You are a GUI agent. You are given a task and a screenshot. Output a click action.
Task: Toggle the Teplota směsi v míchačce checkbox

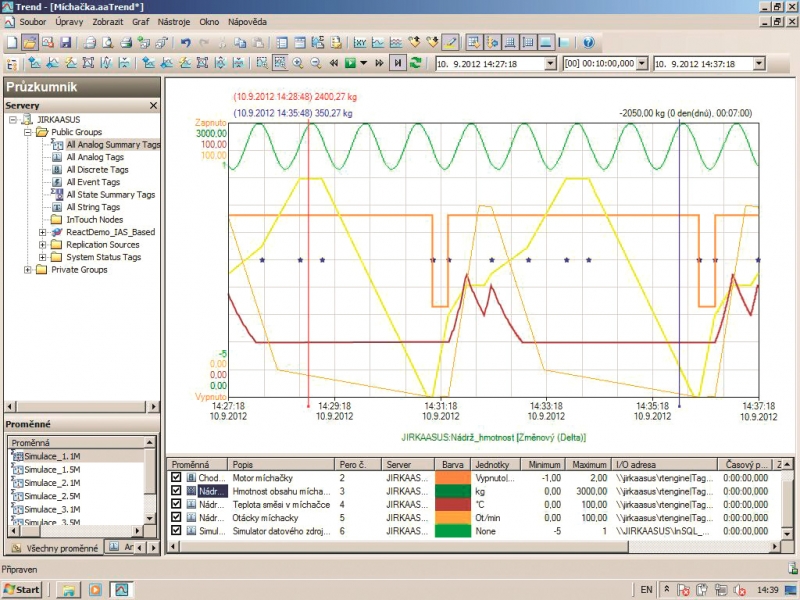coord(177,504)
